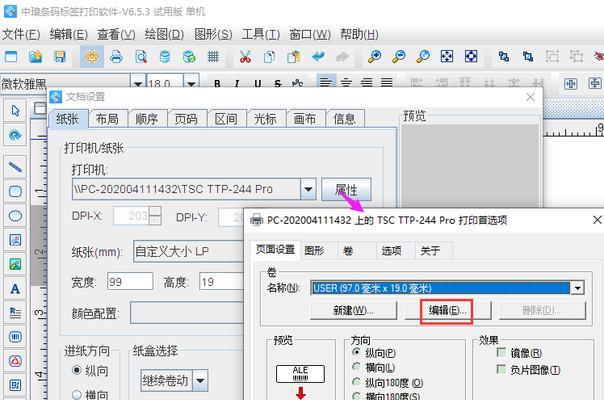Click the printer icon in toolbar
The image size is (604, 400).
[x=116, y=57]
